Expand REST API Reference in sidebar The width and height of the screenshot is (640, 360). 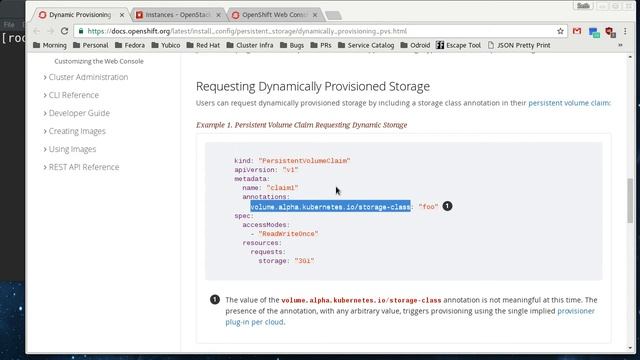point(82,167)
